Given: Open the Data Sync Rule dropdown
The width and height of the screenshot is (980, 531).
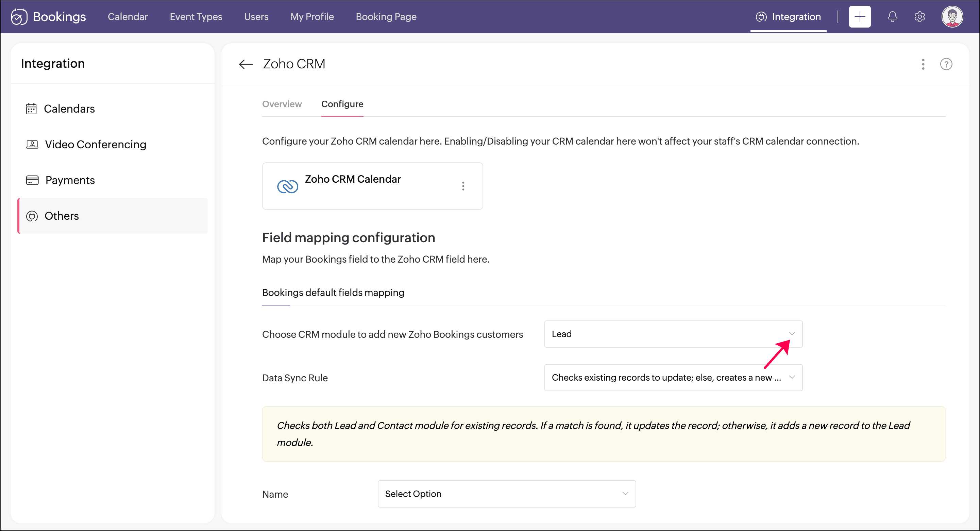Looking at the screenshot, I should click(673, 377).
